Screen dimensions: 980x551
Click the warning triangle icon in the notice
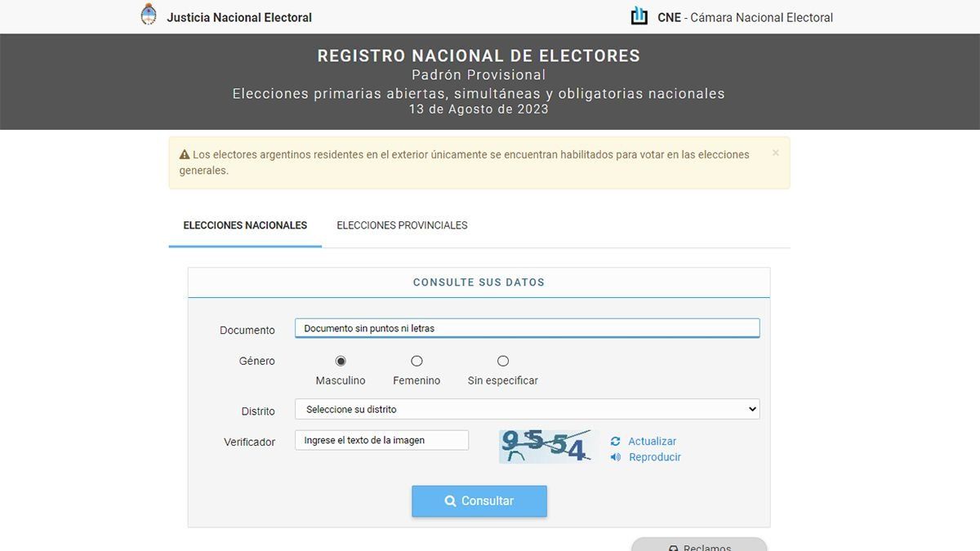pos(185,153)
